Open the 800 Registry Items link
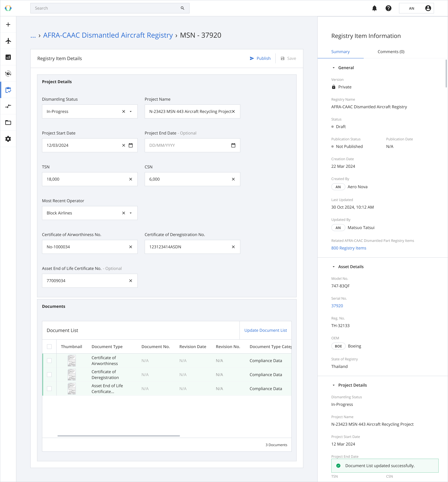 coord(349,248)
